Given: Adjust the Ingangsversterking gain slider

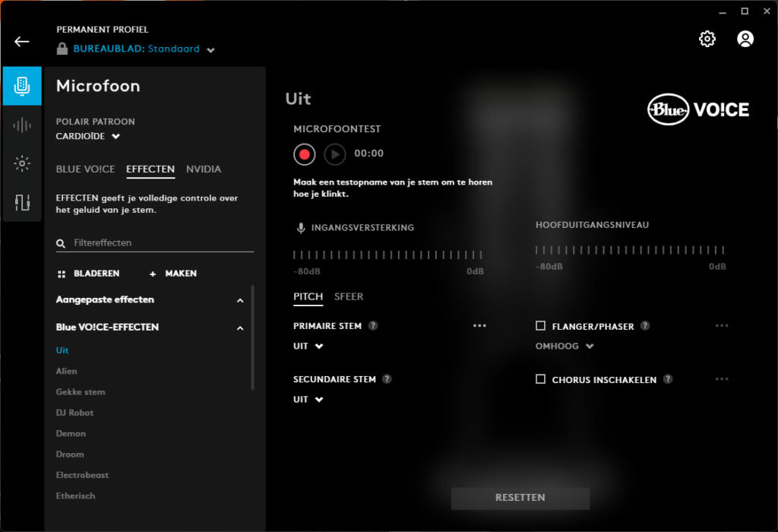Looking at the screenshot, I should pyautogui.click(x=387, y=253).
